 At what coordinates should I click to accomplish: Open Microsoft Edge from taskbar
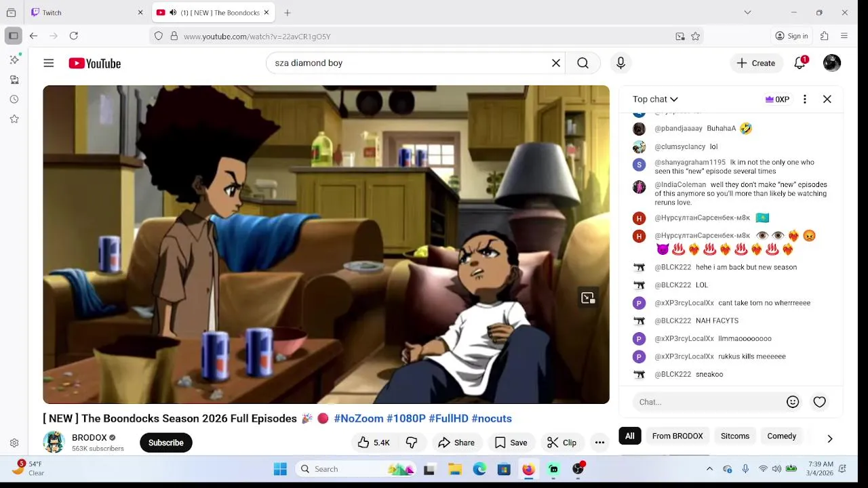coord(479,469)
